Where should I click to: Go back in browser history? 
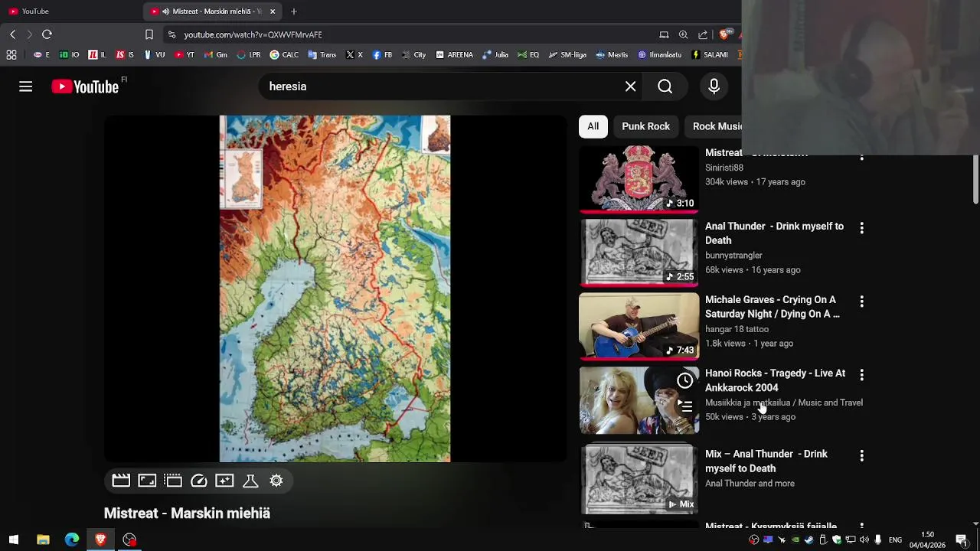[12, 34]
